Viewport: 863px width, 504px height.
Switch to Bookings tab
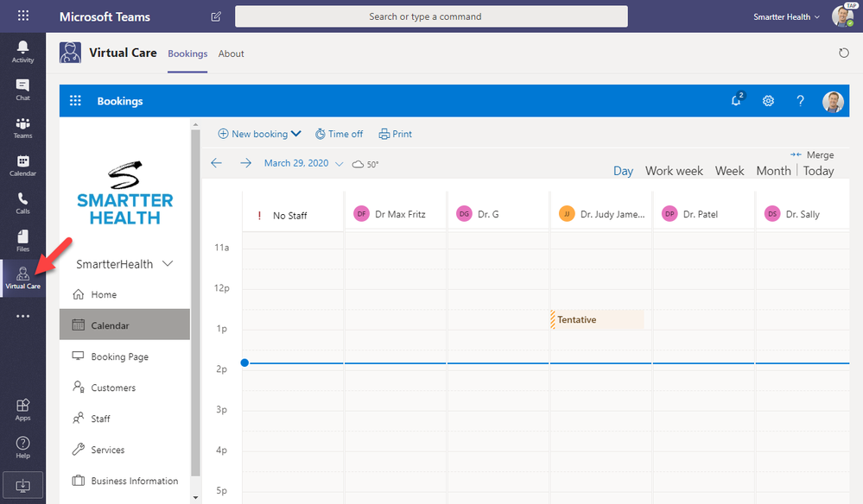(x=187, y=54)
